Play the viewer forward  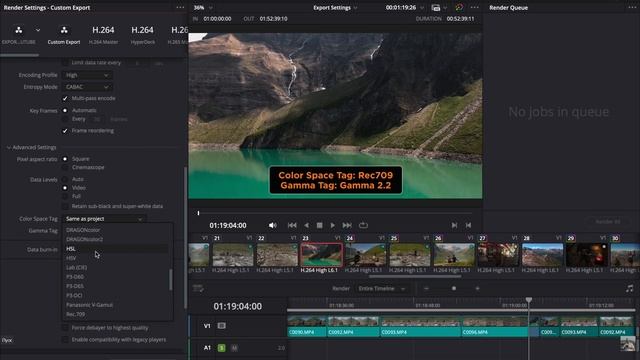pos(333,225)
